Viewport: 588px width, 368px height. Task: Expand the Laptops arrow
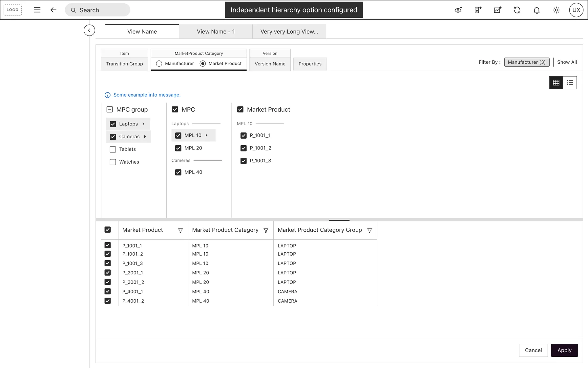click(x=143, y=124)
